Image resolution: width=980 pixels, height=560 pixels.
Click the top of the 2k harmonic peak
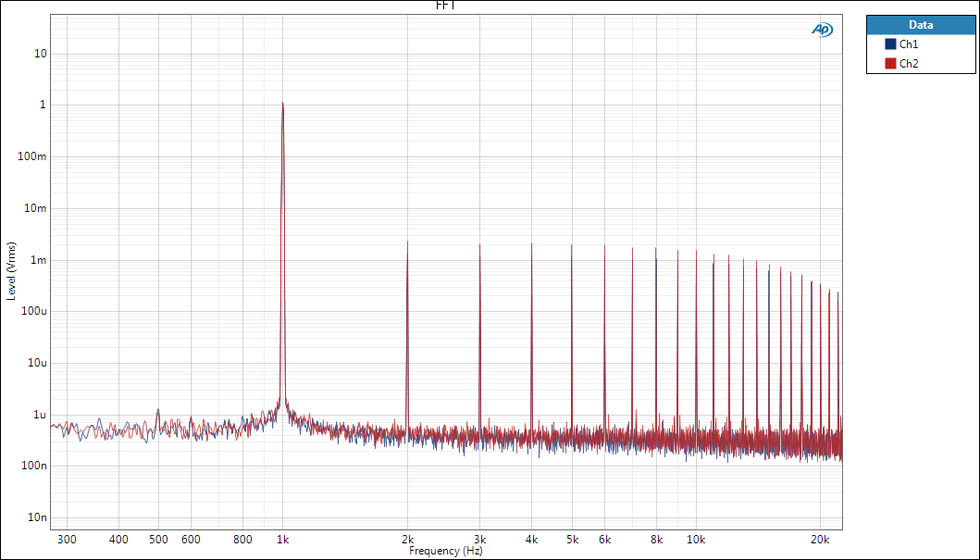tap(407, 242)
